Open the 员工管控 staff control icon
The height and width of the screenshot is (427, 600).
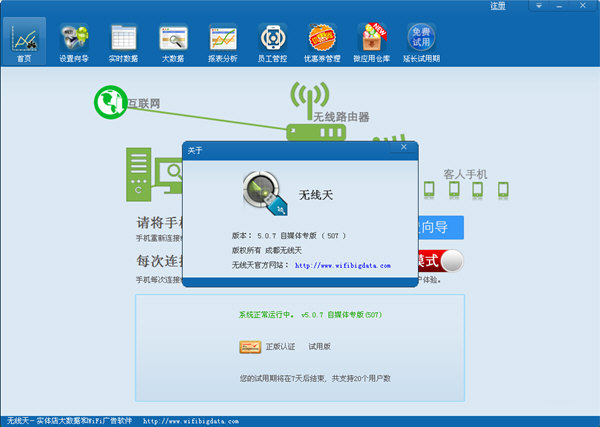point(272,41)
